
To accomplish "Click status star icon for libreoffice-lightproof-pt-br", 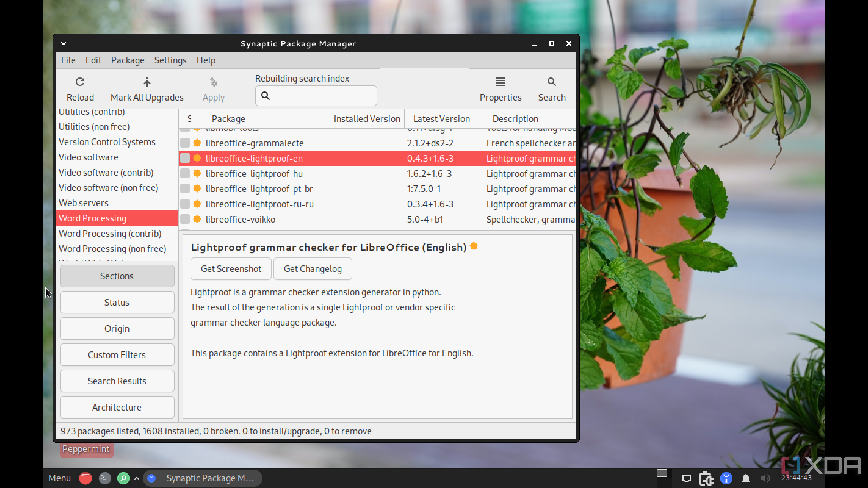I will point(197,189).
